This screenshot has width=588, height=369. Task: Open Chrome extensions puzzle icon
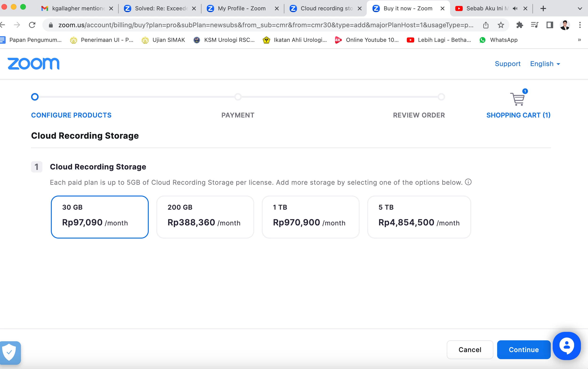(x=519, y=25)
